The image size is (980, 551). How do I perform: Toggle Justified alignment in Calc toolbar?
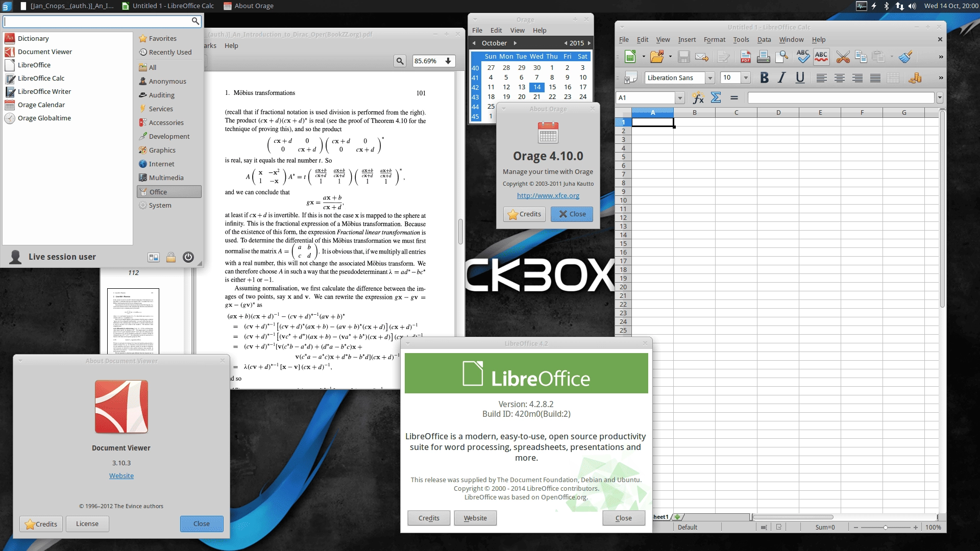(875, 78)
